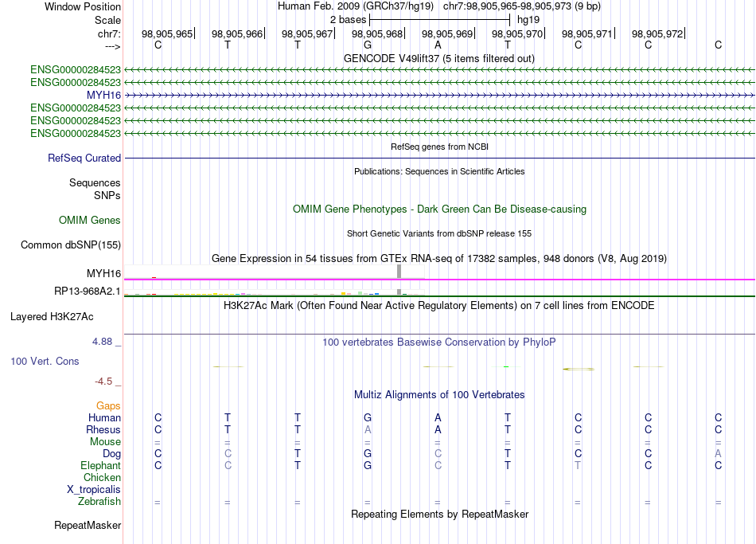Click the GENCODE V49lift37 track title
This screenshot has height=544, width=756.
pyautogui.click(x=439, y=58)
